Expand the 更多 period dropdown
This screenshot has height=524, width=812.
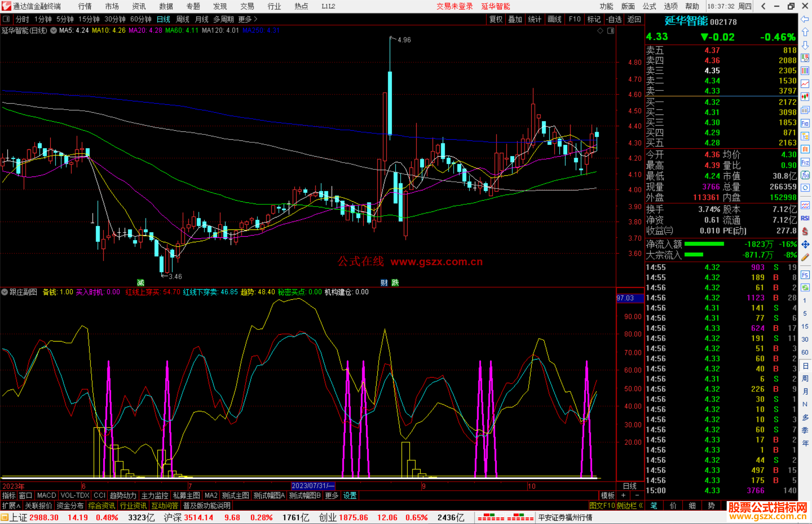coord(248,19)
